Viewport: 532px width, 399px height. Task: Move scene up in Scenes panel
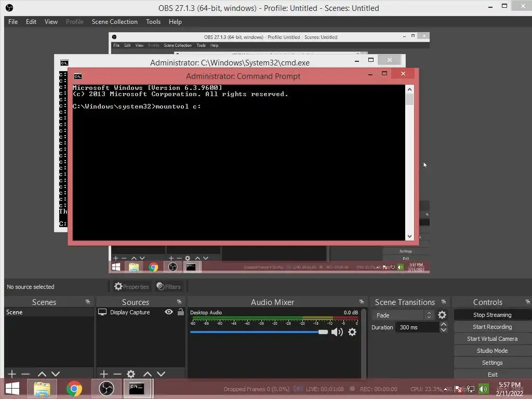click(42, 374)
